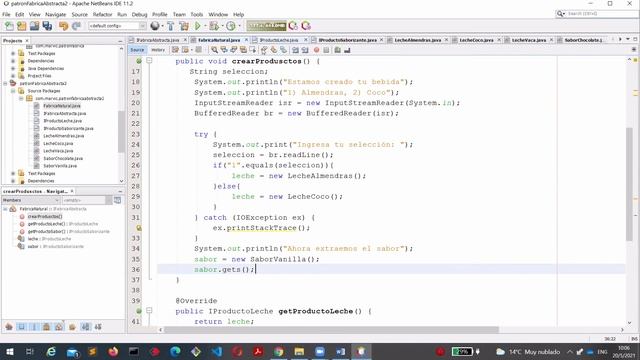Screen dimensions: 640x360
Task: Toggle the History view button
Action: tap(158, 50)
